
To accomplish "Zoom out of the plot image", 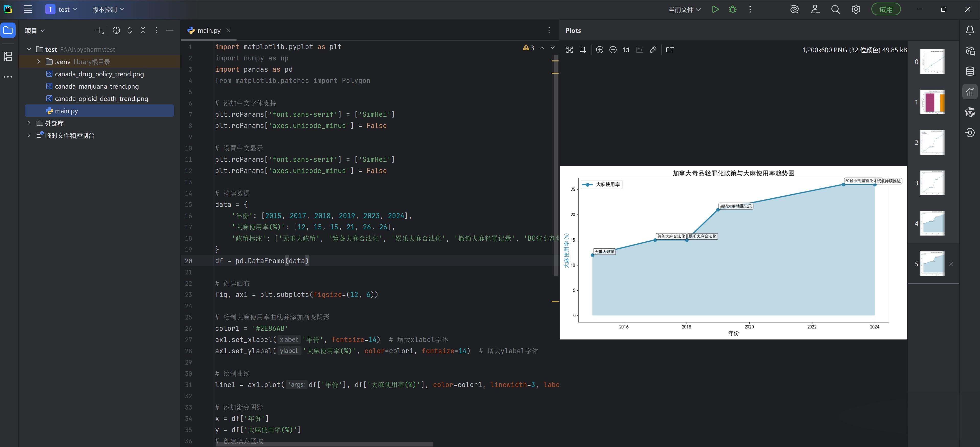I will [x=612, y=50].
